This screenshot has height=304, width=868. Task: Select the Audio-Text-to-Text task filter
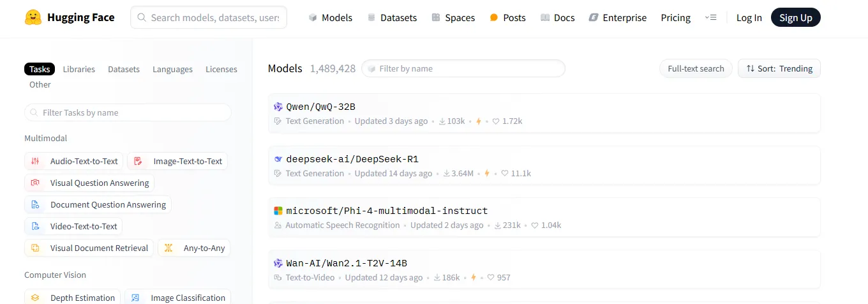click(74, 161)
